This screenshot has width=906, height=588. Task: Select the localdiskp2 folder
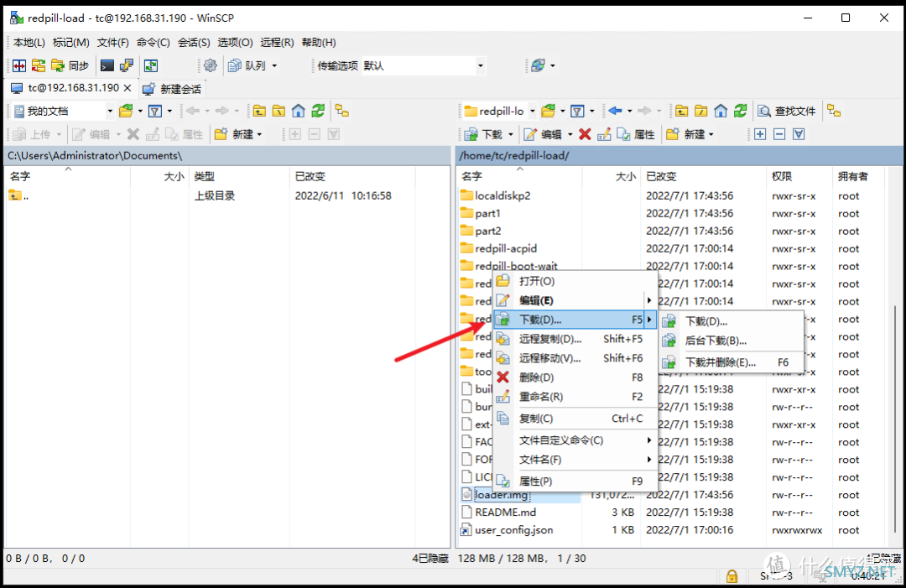point(502,195)
